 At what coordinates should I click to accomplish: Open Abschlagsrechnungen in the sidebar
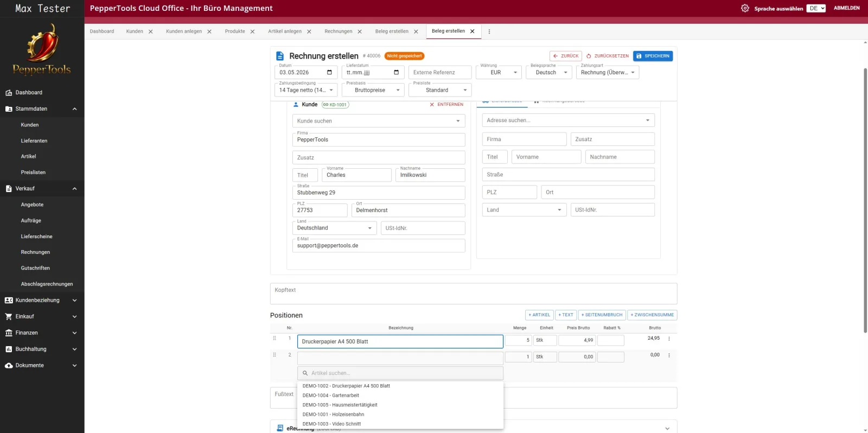click(47, 284)
